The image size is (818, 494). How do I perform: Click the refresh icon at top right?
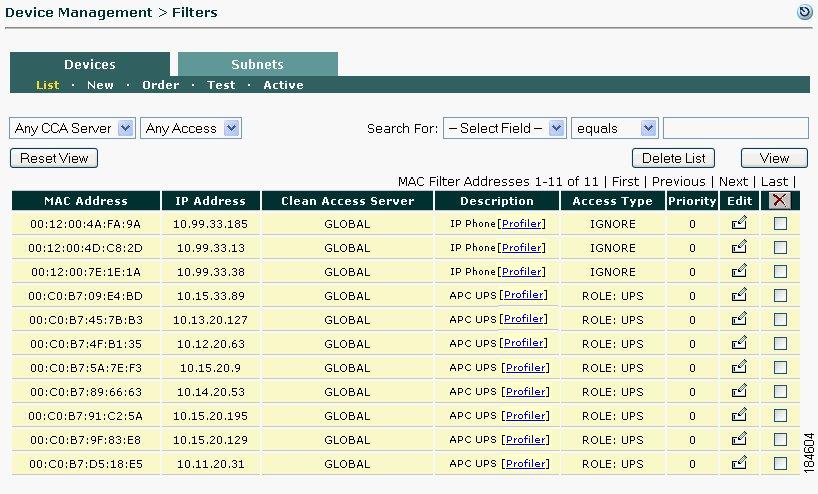(x=804, y=13)
